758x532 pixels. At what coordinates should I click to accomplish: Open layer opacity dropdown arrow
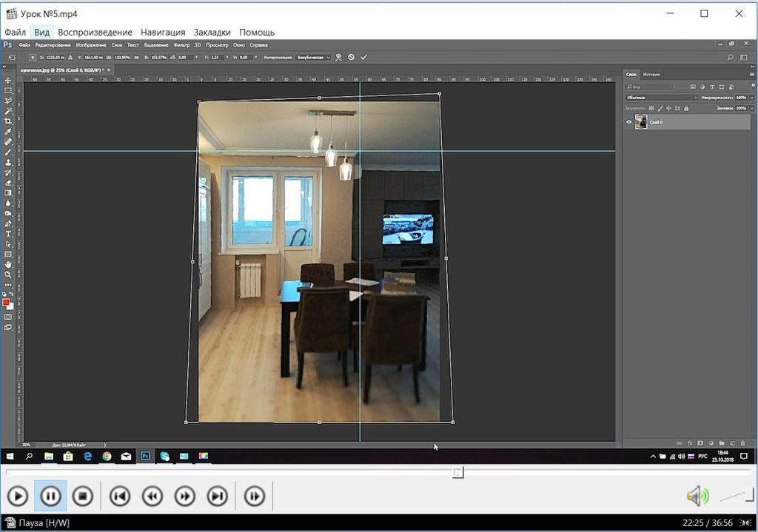pos(752,98)
